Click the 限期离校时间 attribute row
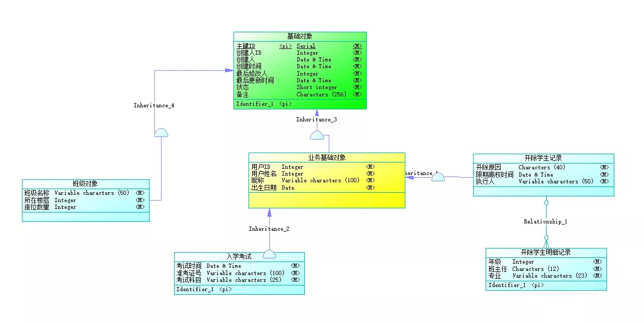 pyautogui.click(x=542, y=175)
